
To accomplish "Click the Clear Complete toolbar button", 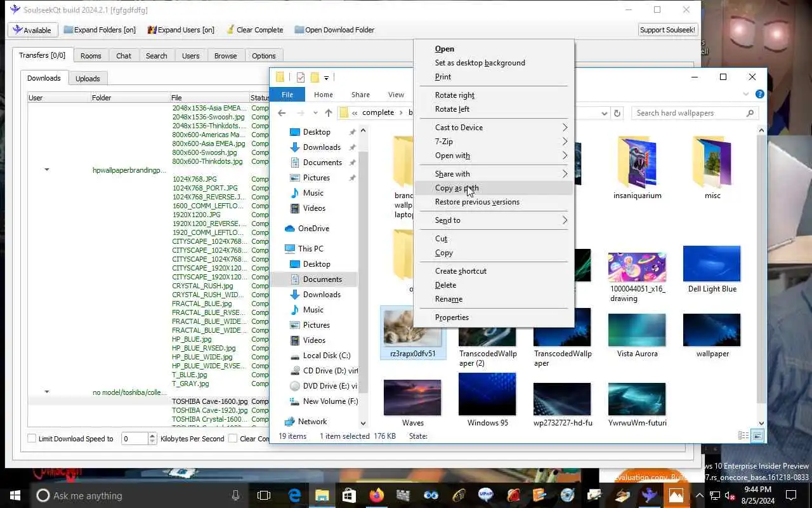I will click(254, 30).
